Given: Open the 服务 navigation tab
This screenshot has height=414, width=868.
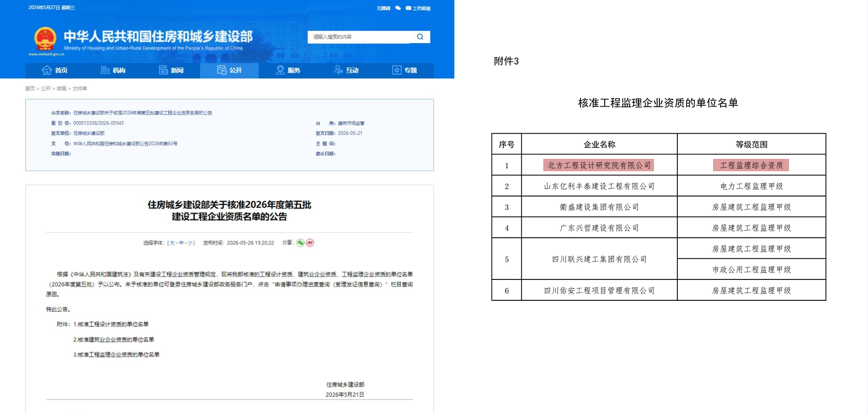Looking at the screenshot, I should (x=288, y=70).
